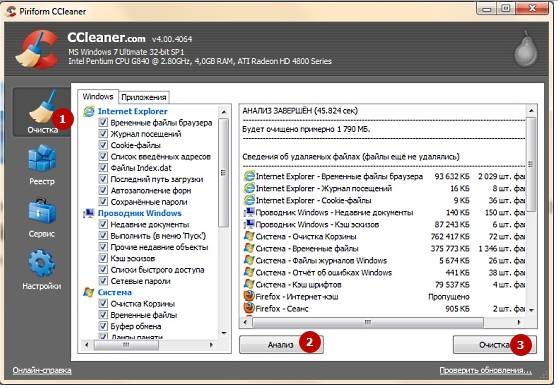Click the Система group icon
This screenshot has width=558, height=388.
[x=88, y=292]
